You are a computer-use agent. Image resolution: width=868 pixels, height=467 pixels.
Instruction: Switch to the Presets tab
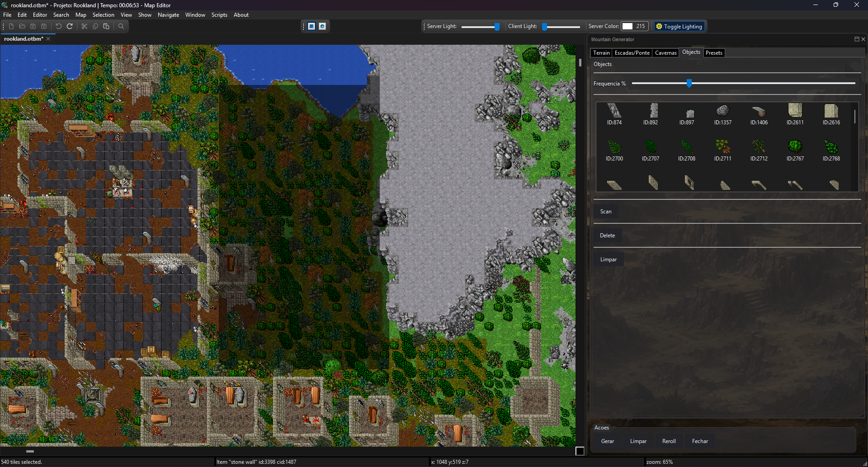(x=714, y=53)
